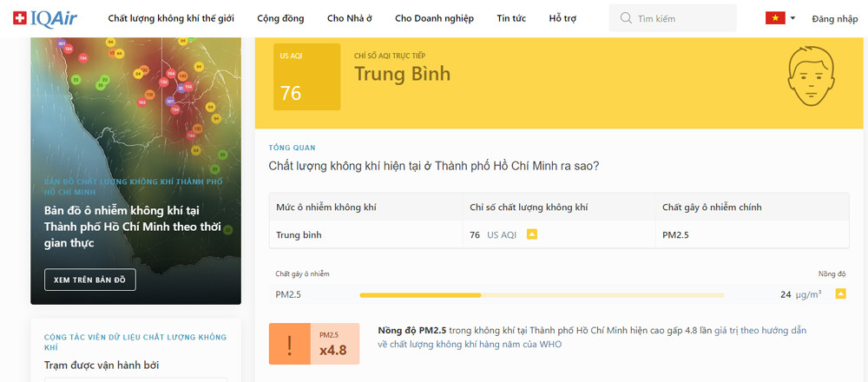The height and width of the screenshot is (382, 868).
Task: Click the Vietnam flag icon
Action: [x=774, y=18]
